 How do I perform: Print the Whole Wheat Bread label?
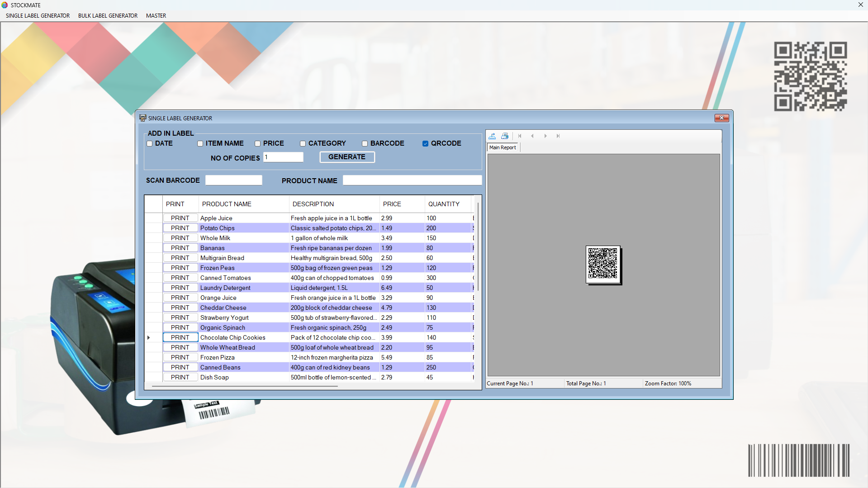(x=180, y=347)
